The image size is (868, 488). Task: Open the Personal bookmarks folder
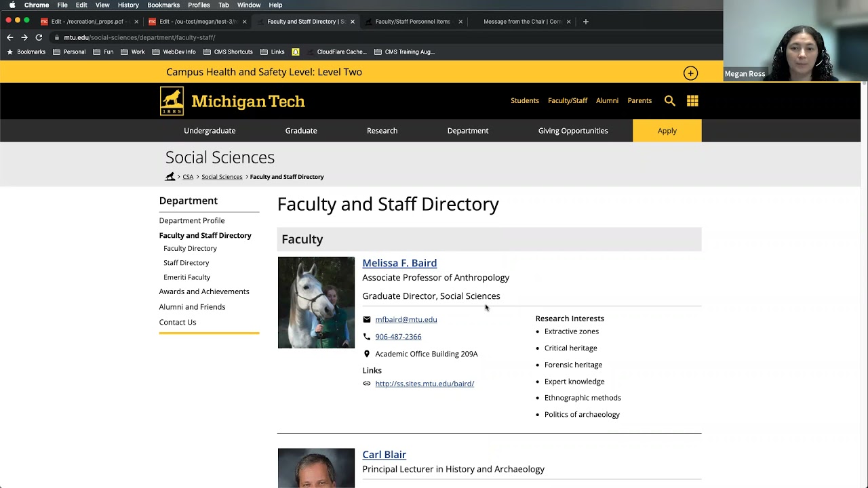(x=68, y=52)
